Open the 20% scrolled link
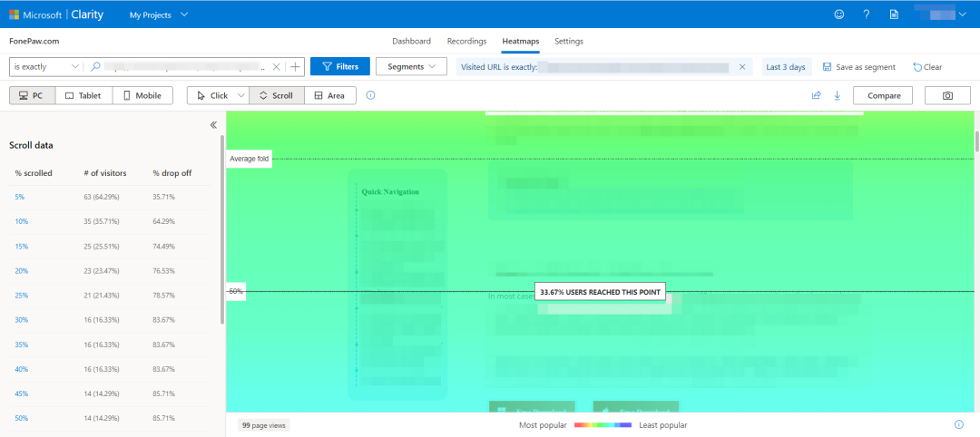Screen dimensions: 980x437 tap(21, 271)
